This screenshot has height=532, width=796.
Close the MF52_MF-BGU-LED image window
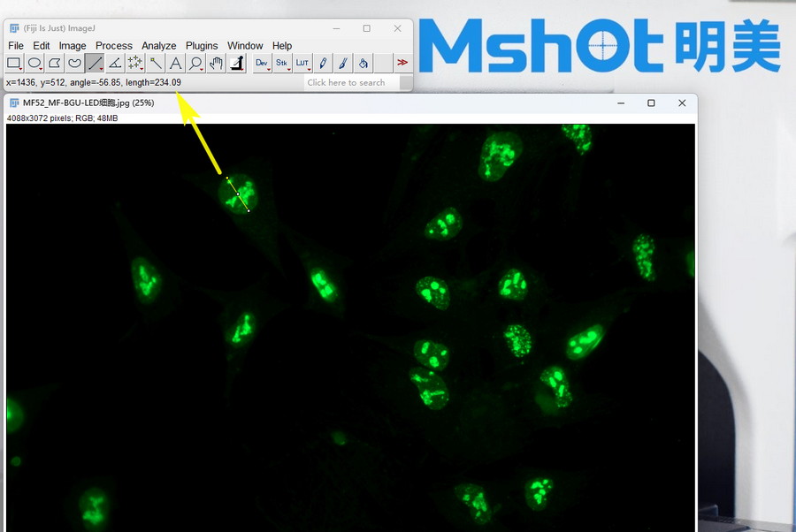click(682, 103)
